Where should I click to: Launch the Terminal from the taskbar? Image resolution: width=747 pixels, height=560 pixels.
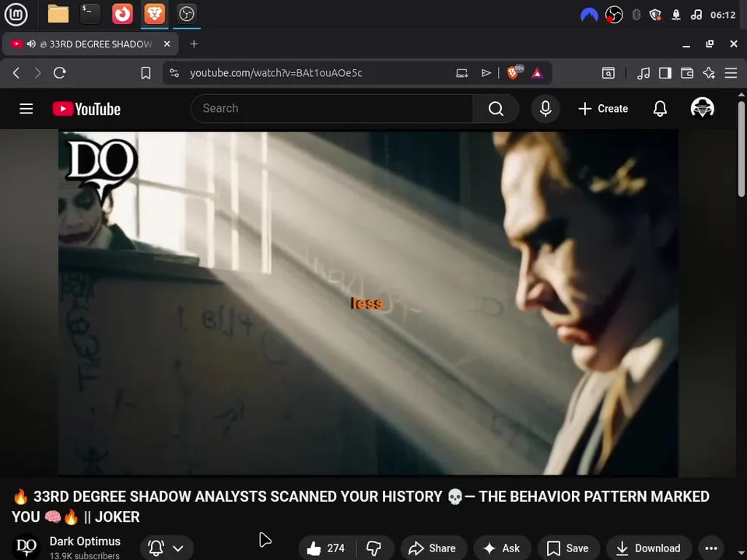(90, 14)
